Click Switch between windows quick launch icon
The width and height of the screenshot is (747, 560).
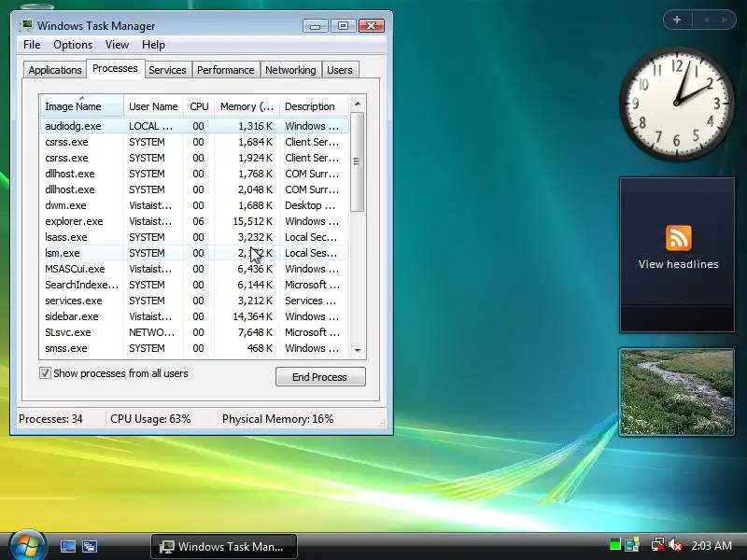[x=90, y=546]
